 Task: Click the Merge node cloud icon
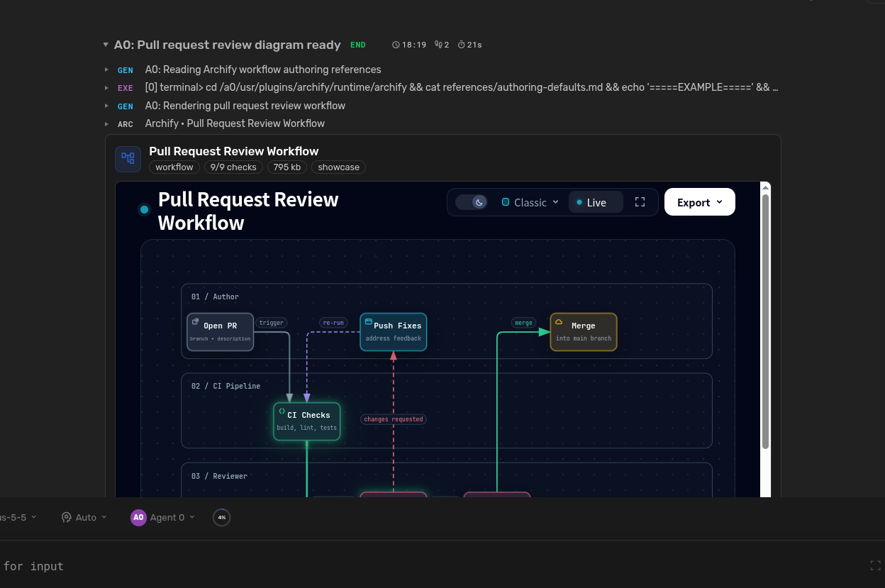pyautogui.click(x=559, y=321)
